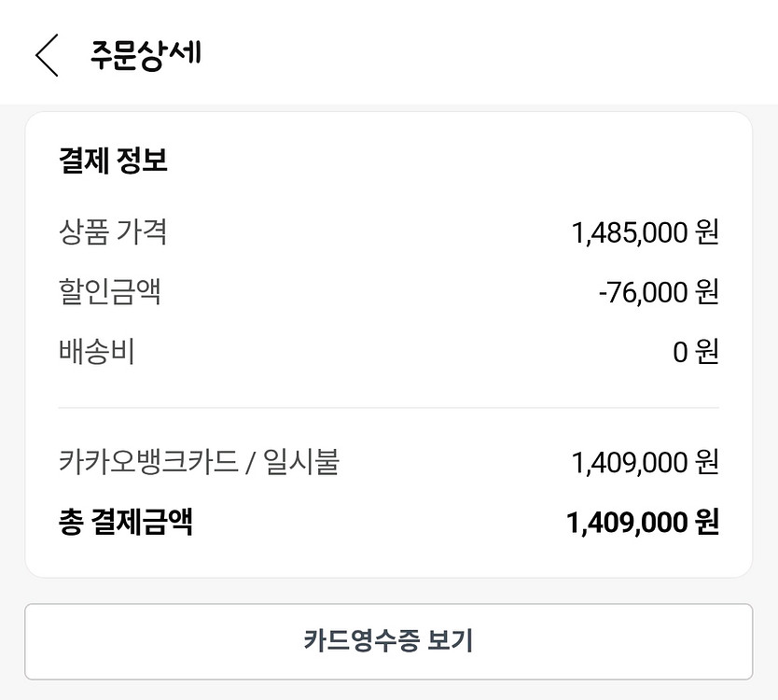Click the 주문상세 page title
The image size is (778, 700).
[x=146, y=54]
